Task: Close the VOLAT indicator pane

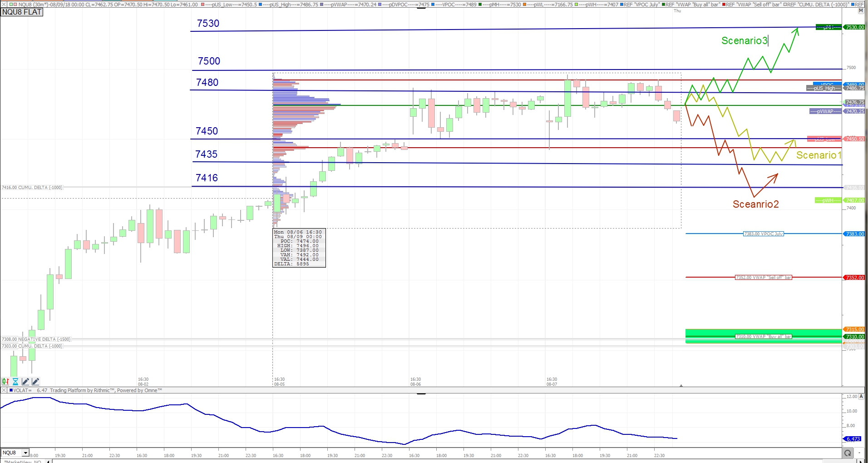Action: pyautogui.click(x=4, y=390)
